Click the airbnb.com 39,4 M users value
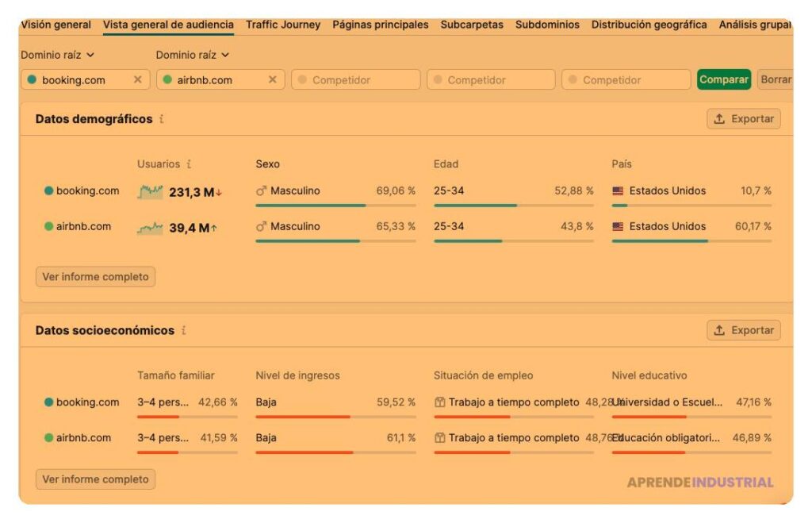The width and height of the screenshot is (812, 523). [189, 228]
